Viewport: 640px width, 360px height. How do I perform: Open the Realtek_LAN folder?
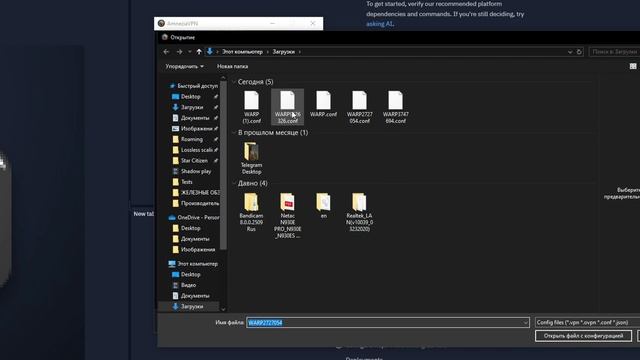359,212
